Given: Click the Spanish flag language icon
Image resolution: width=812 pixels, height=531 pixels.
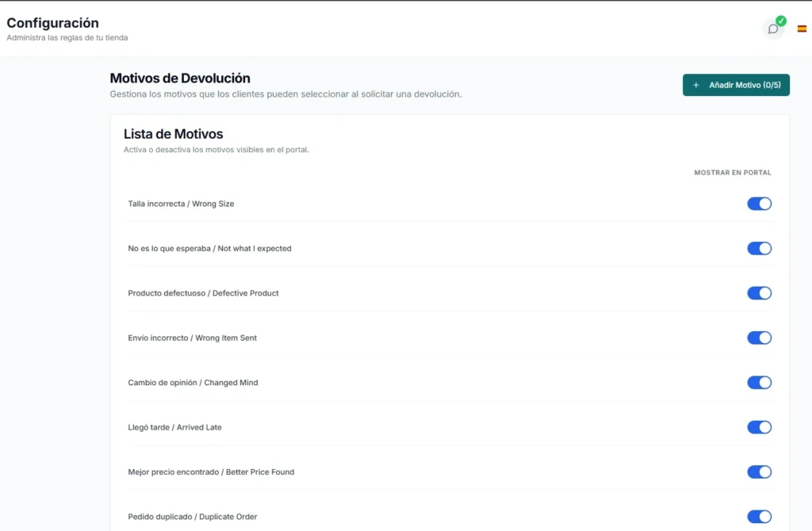Looking at the screenshot, I should tap(802, 29).
